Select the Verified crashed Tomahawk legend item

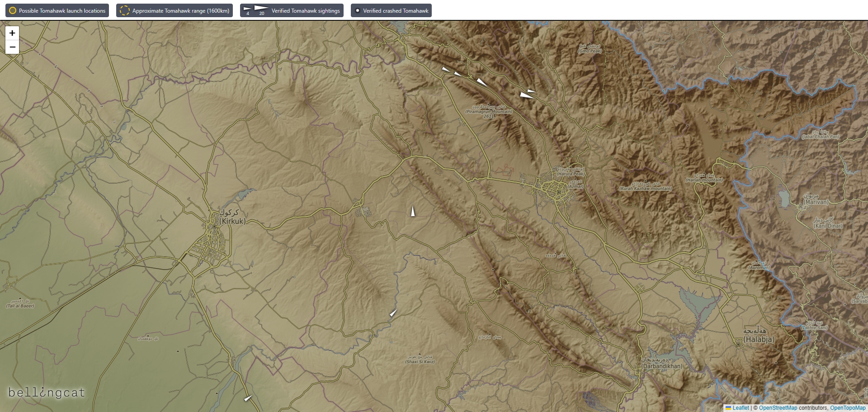[391, 10]
